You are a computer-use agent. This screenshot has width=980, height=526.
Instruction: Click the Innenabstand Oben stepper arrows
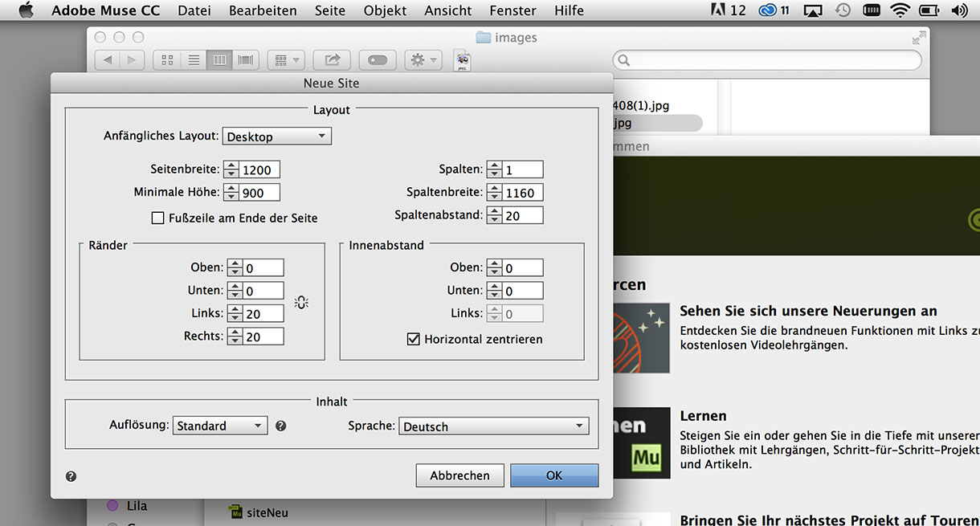click(494, 267)
